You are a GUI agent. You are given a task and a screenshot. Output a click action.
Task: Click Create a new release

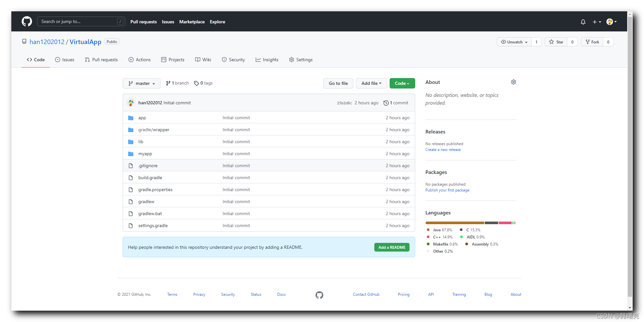point(443,150)
